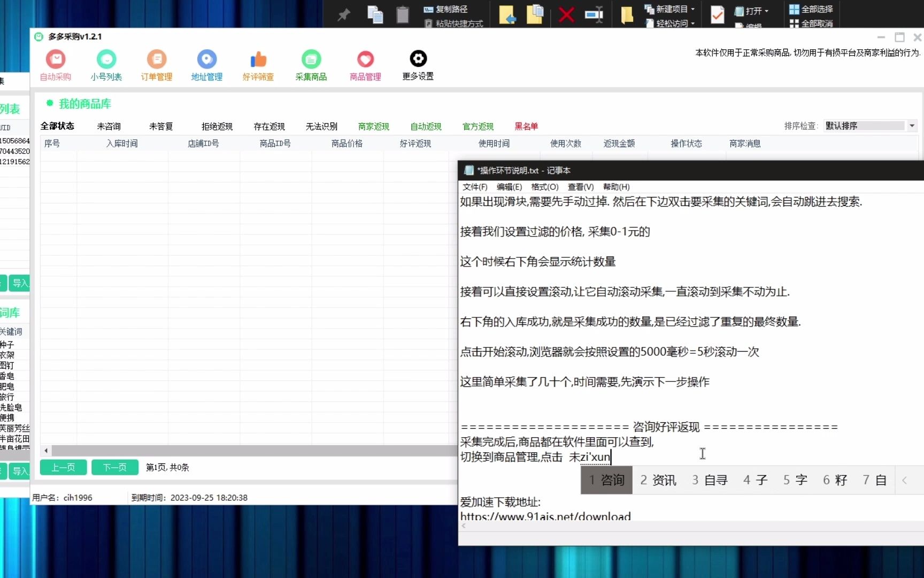Open the Notepad 文件(F) menu
Image resolution: width=924 pixels, height=578 pixels.
(475, 187)
